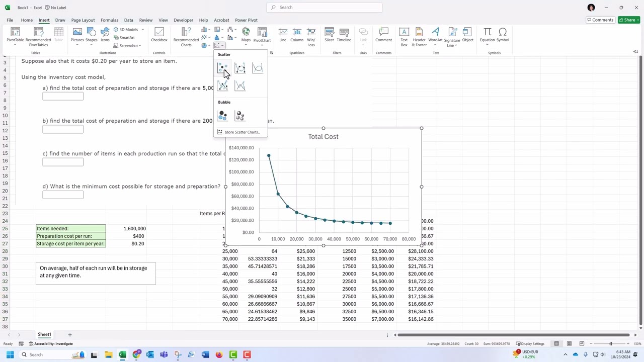Image resolution: width=644 pixels, height=362 pixels.
Task: Add a new sheet
Action: [70, 335]
